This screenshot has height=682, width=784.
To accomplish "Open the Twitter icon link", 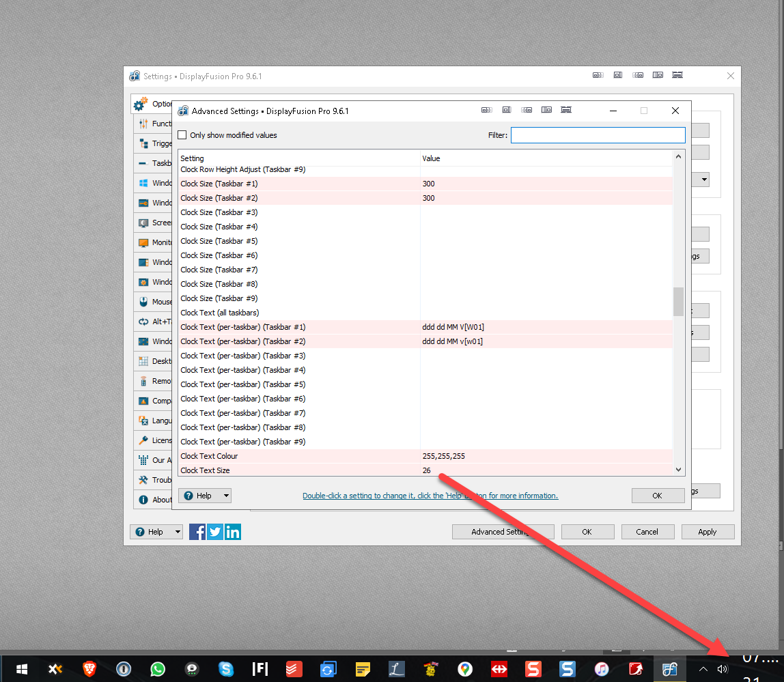I will (215, 532).
